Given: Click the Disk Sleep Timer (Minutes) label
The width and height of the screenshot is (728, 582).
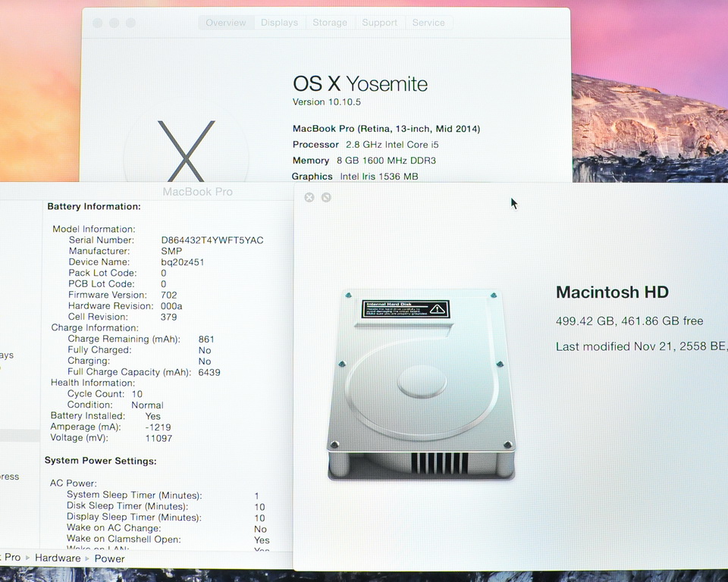Looking at the screenshot, I should (127, 506).
